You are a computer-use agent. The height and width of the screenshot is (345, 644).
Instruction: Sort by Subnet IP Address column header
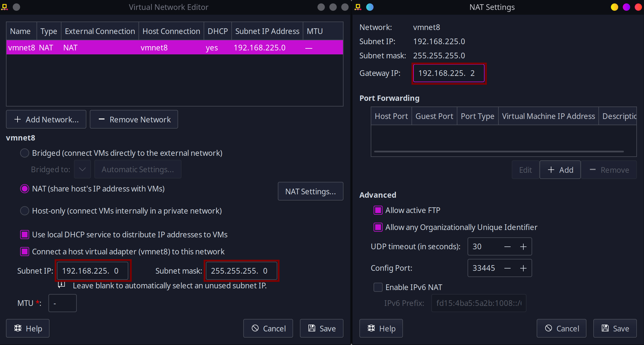click(267, 31)
